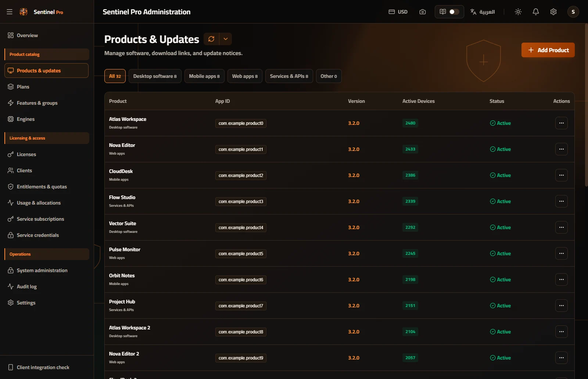Screen dimensions: 588x379
Task: View the Audit log
Action: (46, 286)
